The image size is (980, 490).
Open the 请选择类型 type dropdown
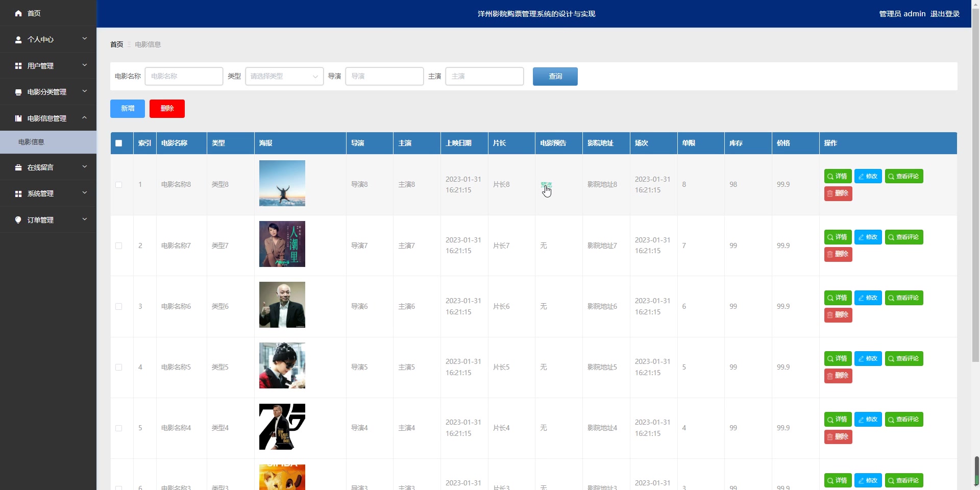[284, 76]
